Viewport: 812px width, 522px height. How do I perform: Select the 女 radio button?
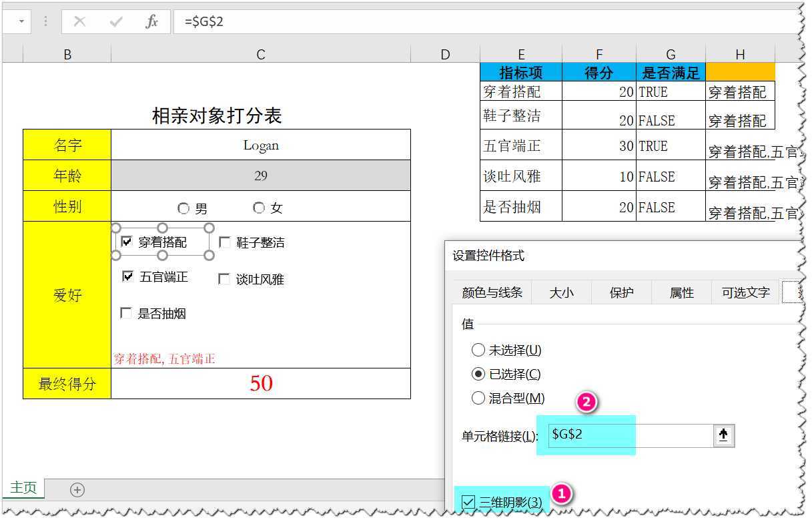(x=259, y=208)
